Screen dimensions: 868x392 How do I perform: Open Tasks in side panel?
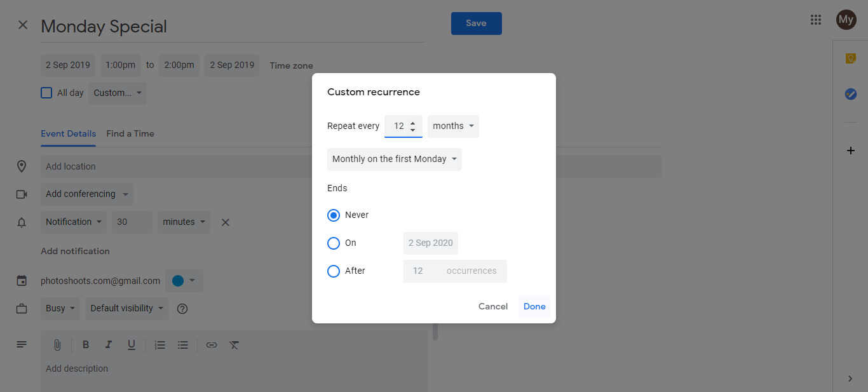click(851, 94)
